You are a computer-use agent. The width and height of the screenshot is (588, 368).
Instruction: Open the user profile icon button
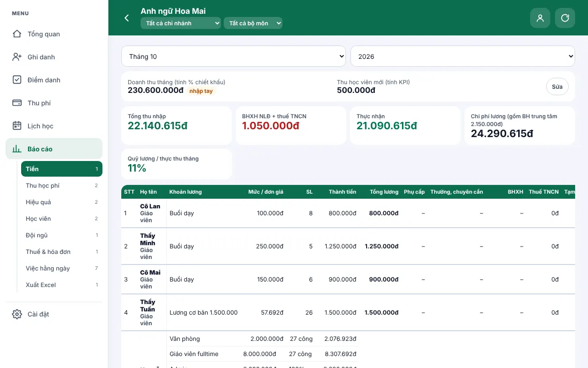point(540,18)
